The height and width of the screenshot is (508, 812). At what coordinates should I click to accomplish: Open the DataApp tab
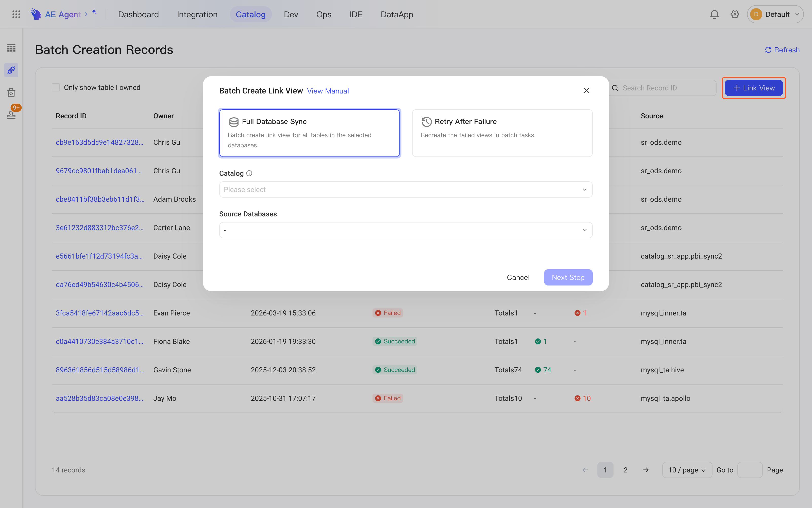coord(397,14)
